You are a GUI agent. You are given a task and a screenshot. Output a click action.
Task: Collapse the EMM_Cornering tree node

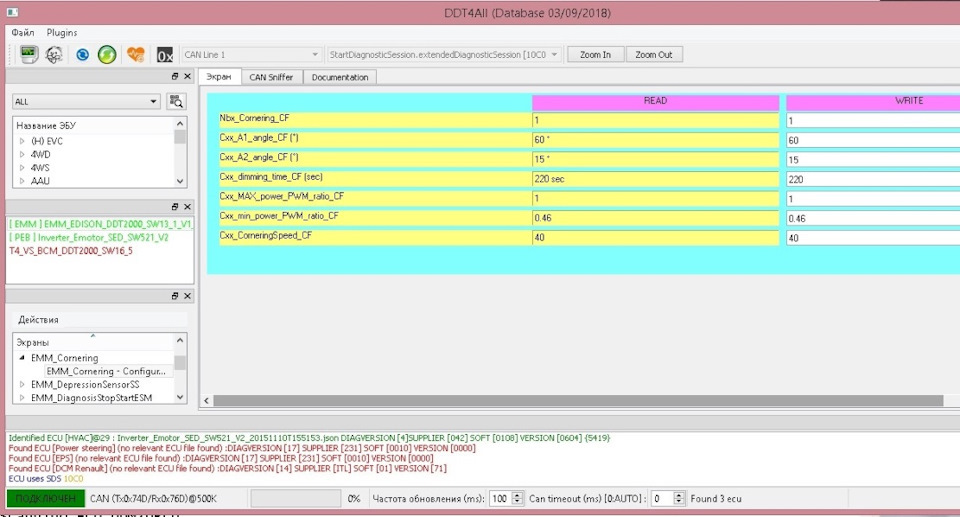pyautogui.click(x=22, y=358)
